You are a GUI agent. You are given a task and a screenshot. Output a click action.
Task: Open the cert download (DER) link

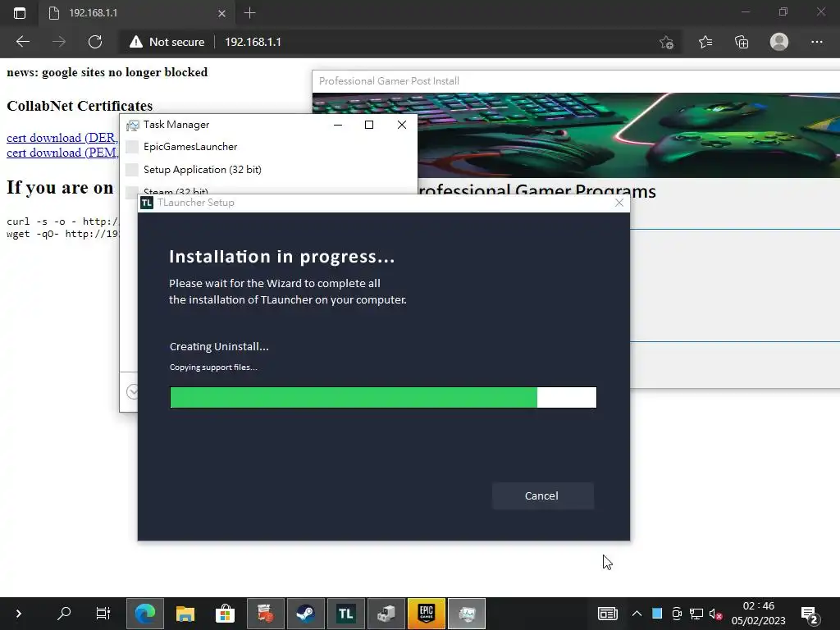click(62, 138)
